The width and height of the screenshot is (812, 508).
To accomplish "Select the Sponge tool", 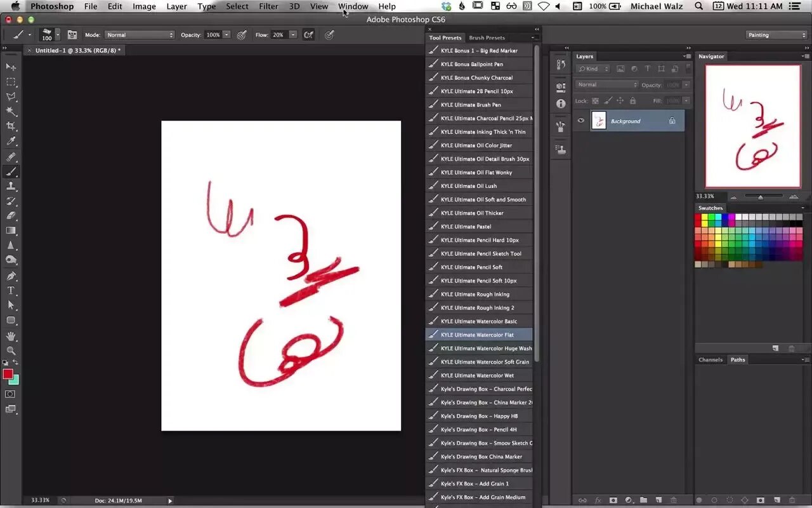I will tap(11, 260).
